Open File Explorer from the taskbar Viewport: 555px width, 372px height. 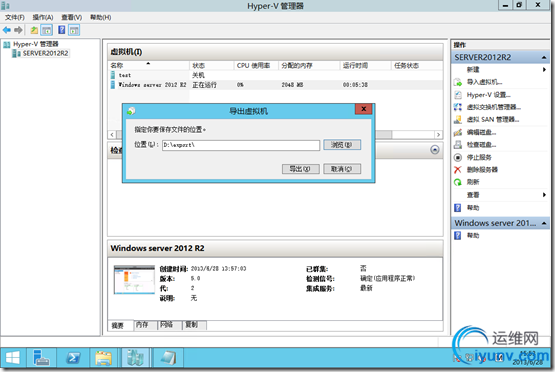click(x=103, y=357)
